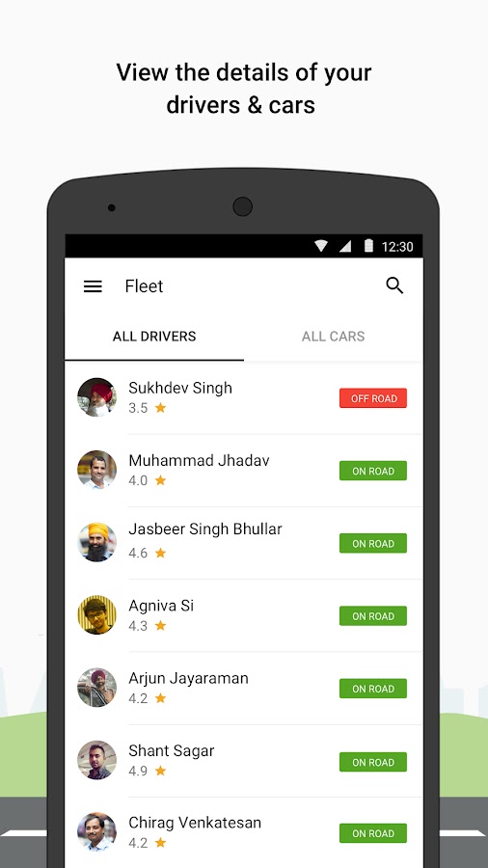The height and width of the screenshot is (868, 488).
Task: Open the hamburger navigation menu
Action: coord(93,286)
